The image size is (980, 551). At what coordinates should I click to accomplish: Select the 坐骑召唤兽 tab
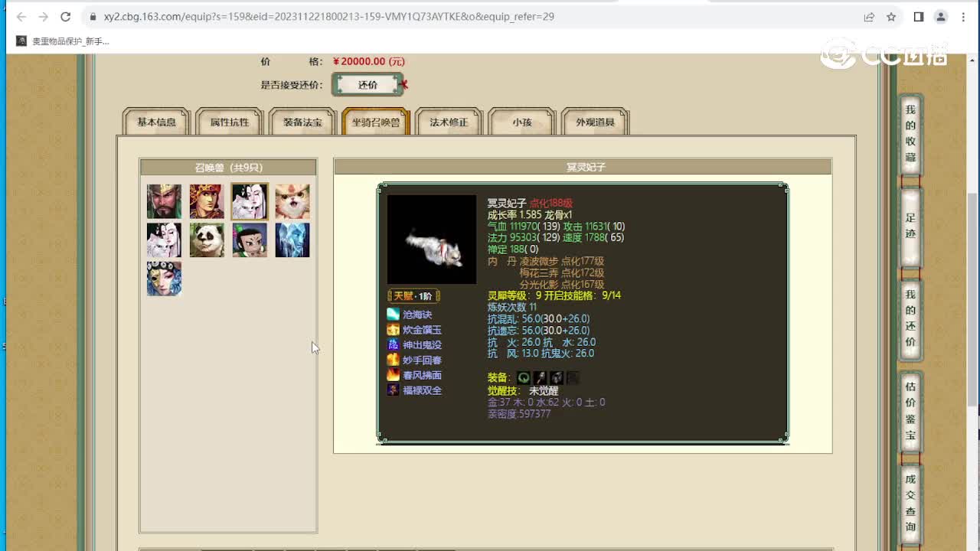(x=376, y=122)
